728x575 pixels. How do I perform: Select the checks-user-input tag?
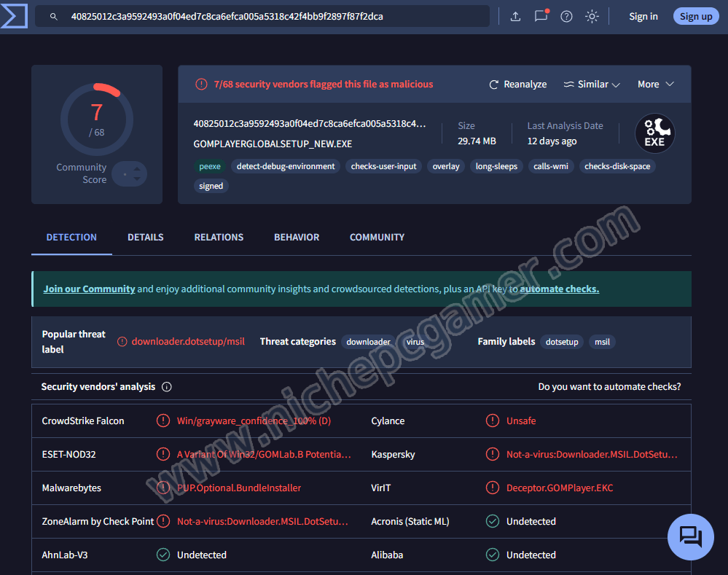383,166
